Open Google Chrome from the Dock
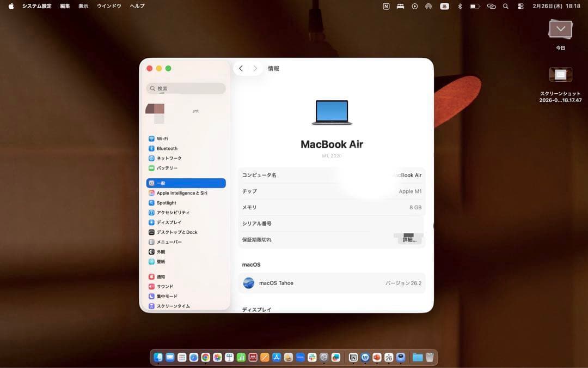This screenshot has width=588, height=368. pos(205,357)
